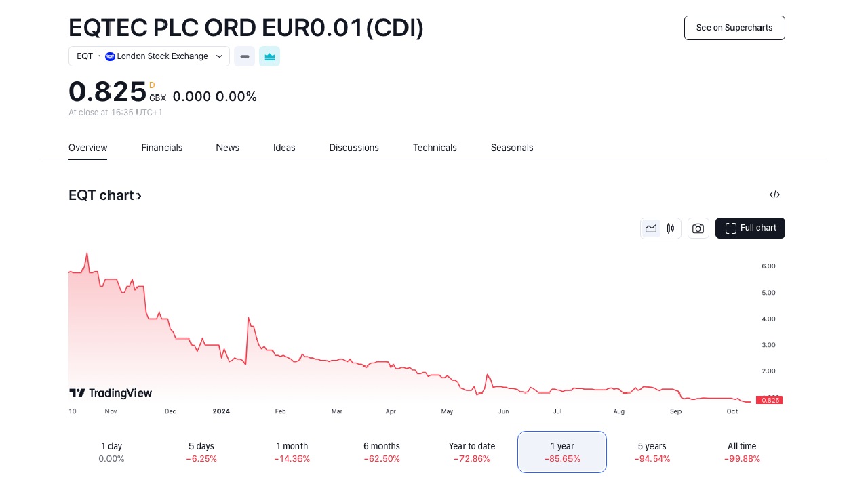Click the TradingView logo on chart
The width and height of the screenshot is (868, 488).
click(x=111, y=393)
